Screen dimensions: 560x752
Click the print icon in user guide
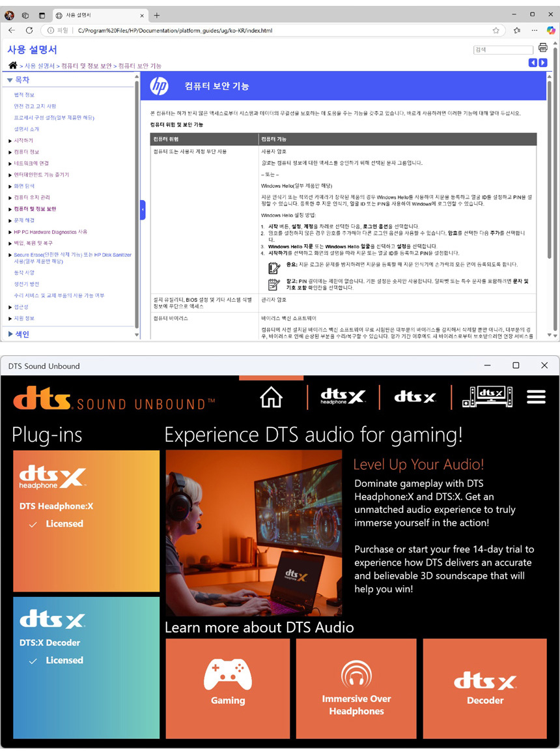[543, 48]
